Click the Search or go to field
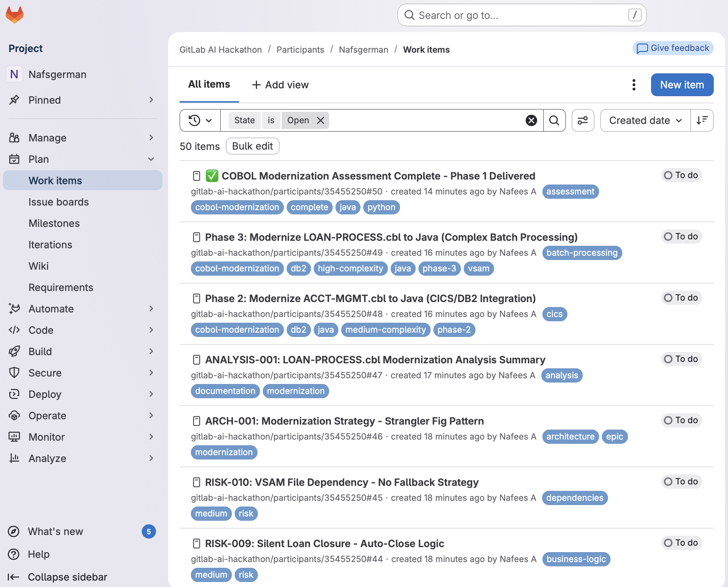 pos(521,15)
